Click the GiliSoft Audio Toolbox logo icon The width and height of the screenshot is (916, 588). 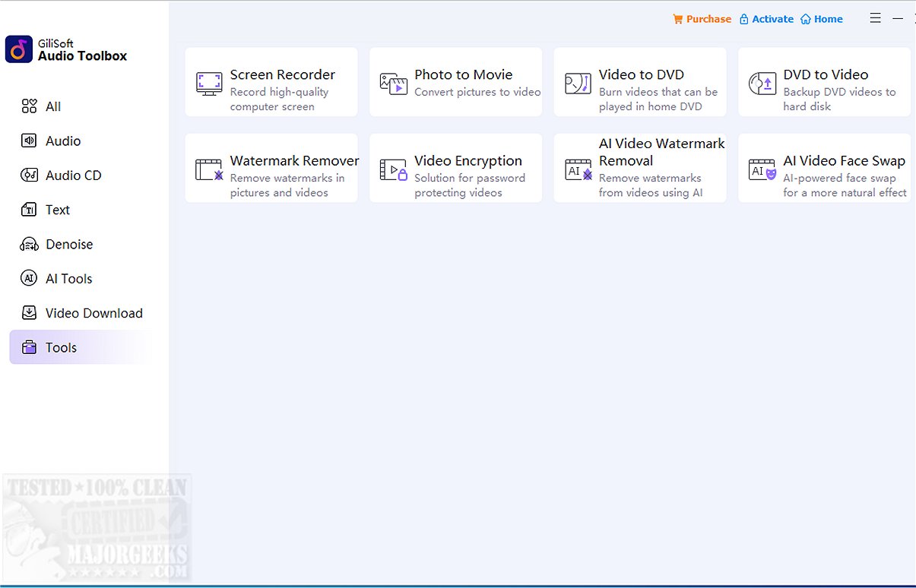click(x=19, y=49)
